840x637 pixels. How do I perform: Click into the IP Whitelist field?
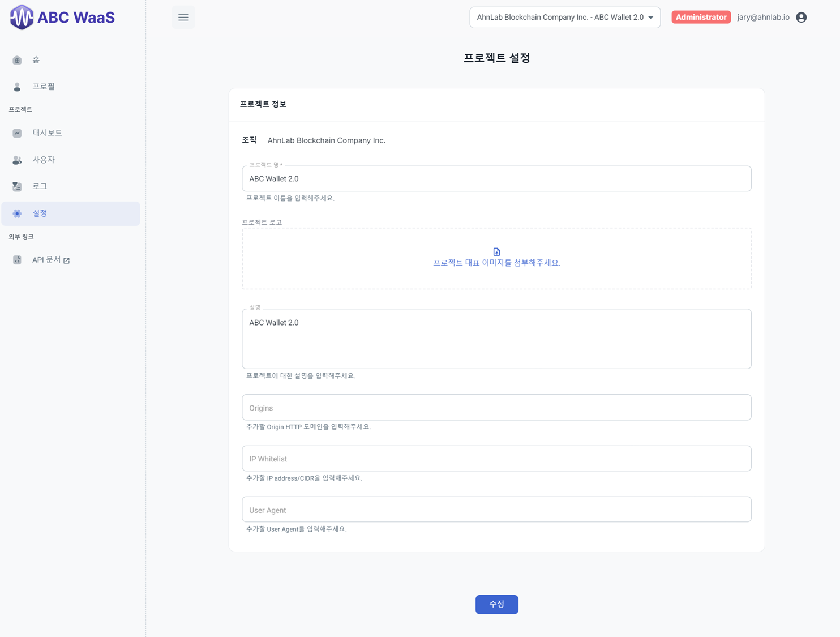pyautogui.click(x=496, y=459)
